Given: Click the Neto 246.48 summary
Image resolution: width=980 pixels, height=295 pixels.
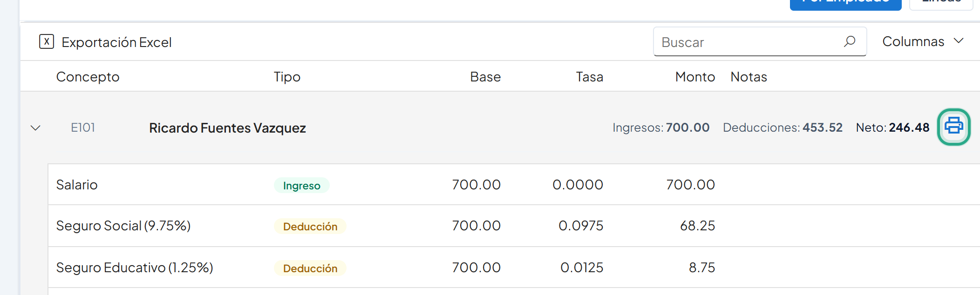Looking at the screenshot, I should point(892,127).
